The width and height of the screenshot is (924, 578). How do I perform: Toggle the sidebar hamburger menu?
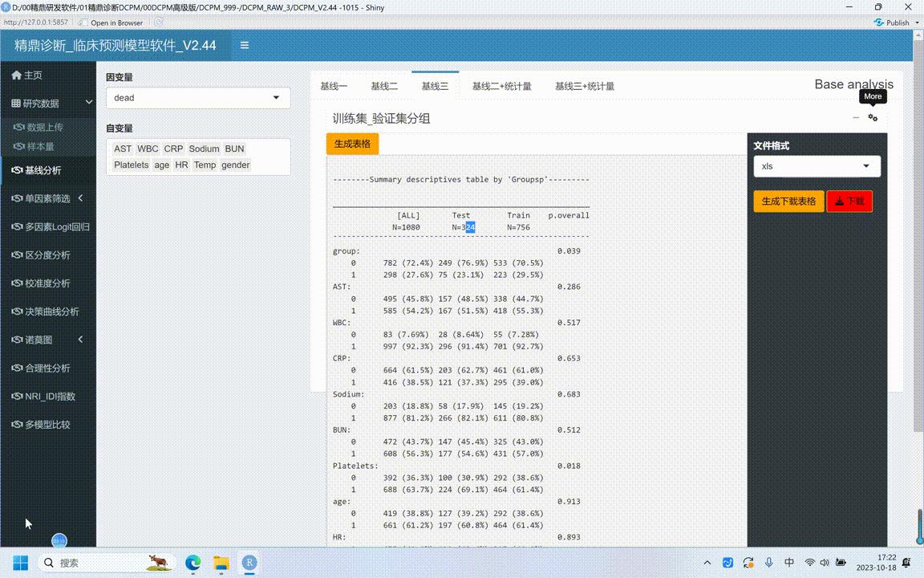tap(245, 46)
